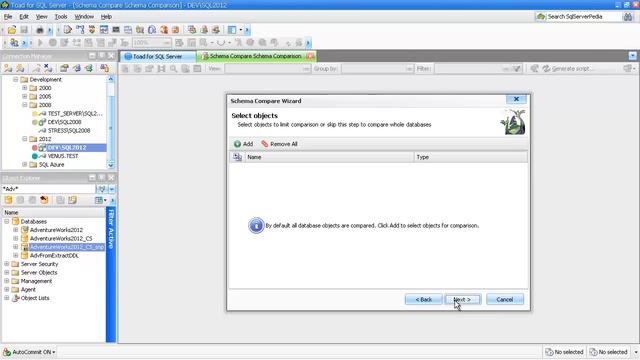Open the Tools menu
The image size is (640, 360).
pos(61,17)
